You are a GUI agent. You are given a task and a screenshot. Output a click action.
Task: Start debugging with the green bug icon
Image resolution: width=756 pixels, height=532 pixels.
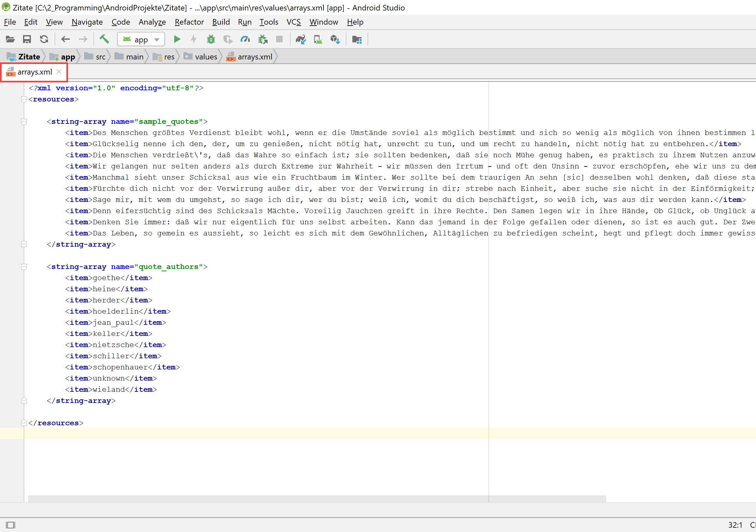211,39
